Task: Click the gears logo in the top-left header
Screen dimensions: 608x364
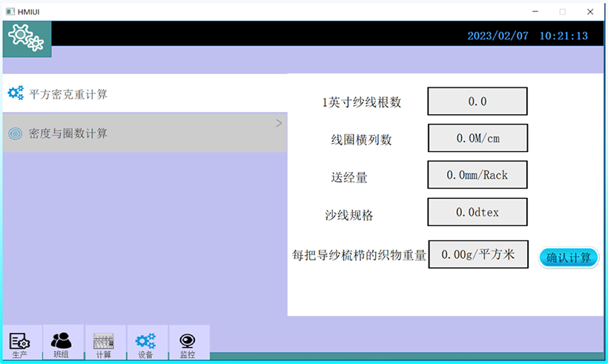Action: click(x=26, y=37)
